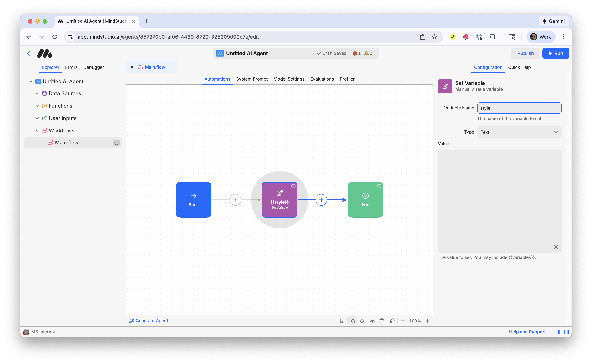
Task: Open the Type dropdown showing Text
Action: [519, 132]
